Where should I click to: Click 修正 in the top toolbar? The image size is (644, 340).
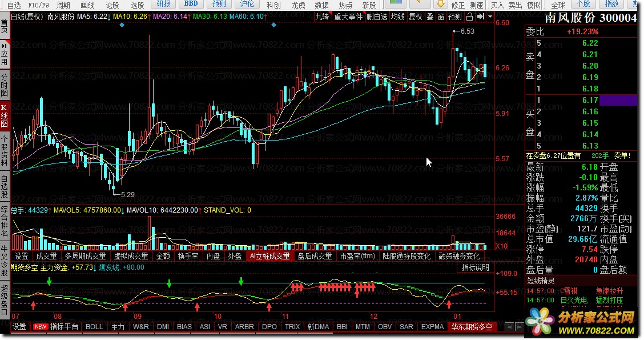458,5
